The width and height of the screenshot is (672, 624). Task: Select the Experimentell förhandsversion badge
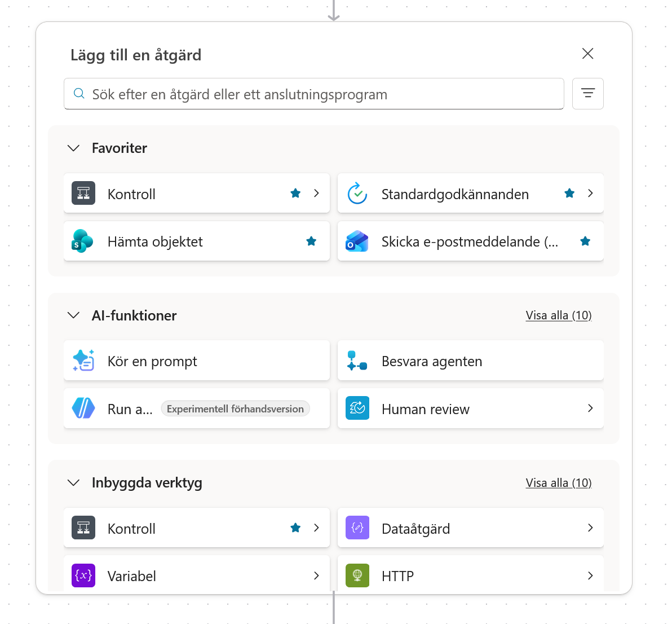click(235, 408)
